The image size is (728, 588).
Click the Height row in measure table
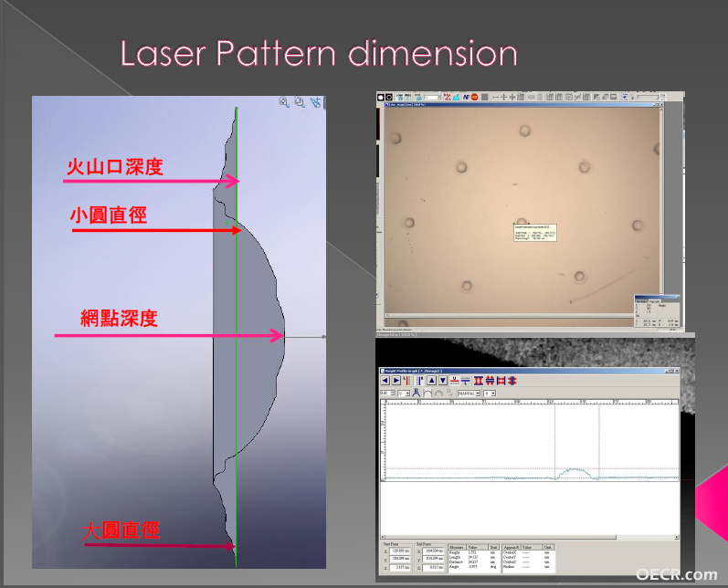click(473, 552)
